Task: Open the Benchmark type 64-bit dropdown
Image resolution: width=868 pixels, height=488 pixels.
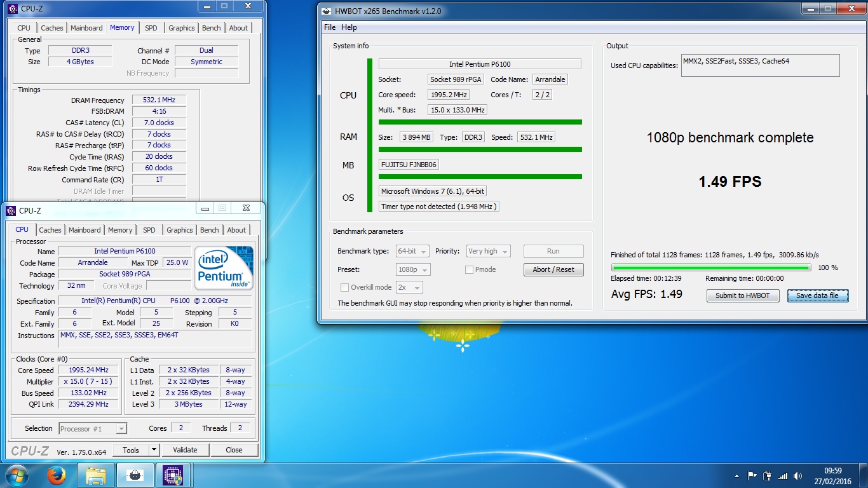Action: (412, 251)
